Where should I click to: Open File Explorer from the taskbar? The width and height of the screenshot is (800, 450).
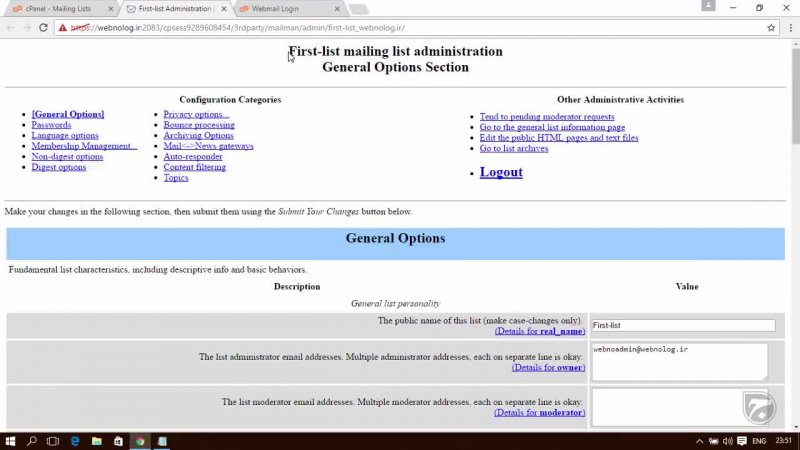(x=97, y=440)
